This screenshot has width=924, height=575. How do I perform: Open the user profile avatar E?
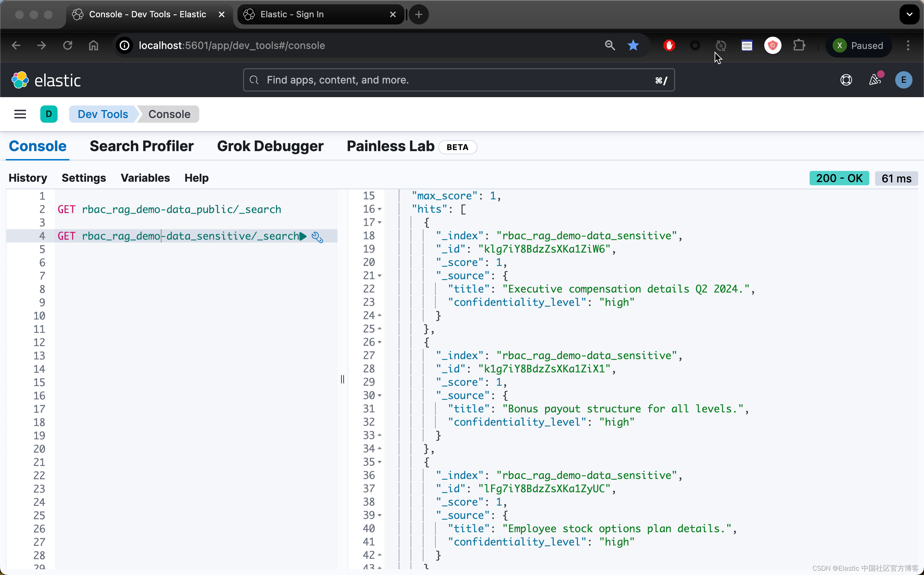[x=904, y=80]
